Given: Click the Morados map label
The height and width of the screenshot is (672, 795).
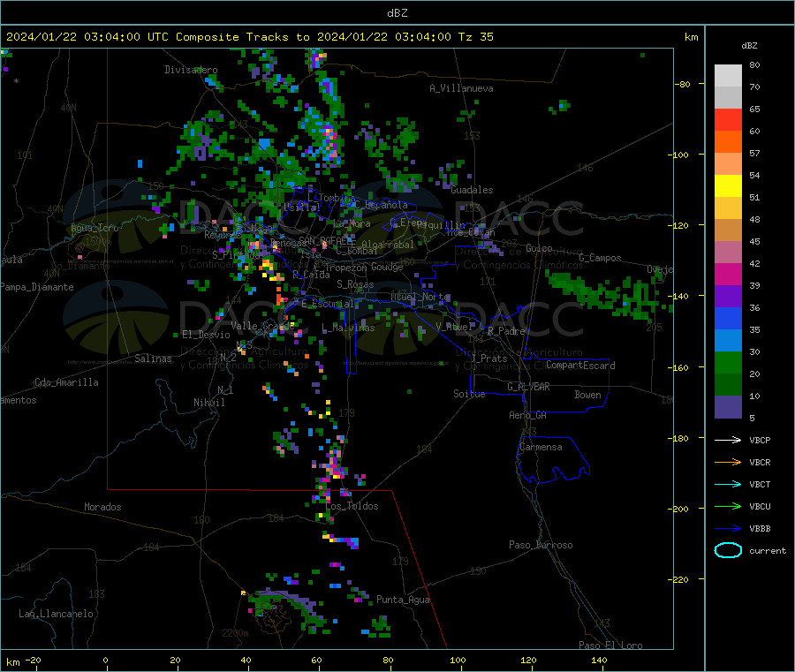Looking at the screenshot, I should (102, 507).
